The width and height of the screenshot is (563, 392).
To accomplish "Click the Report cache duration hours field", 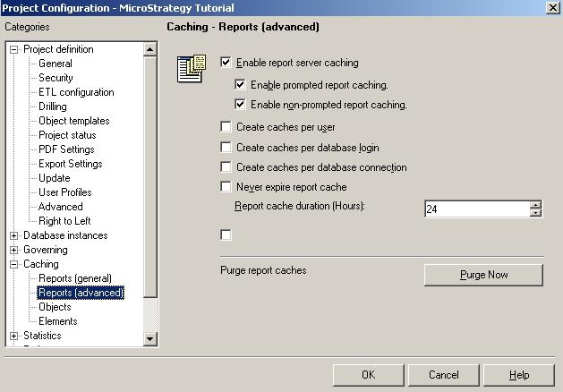I will coord(478,209).
